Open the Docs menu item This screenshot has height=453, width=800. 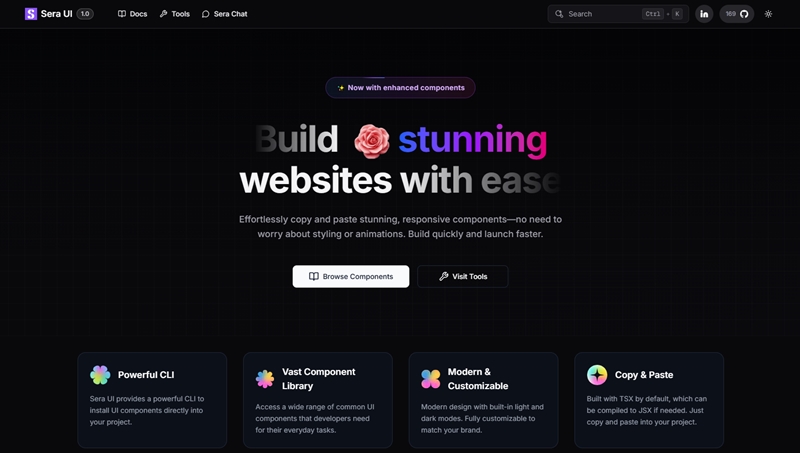click(x=133, y=14)
